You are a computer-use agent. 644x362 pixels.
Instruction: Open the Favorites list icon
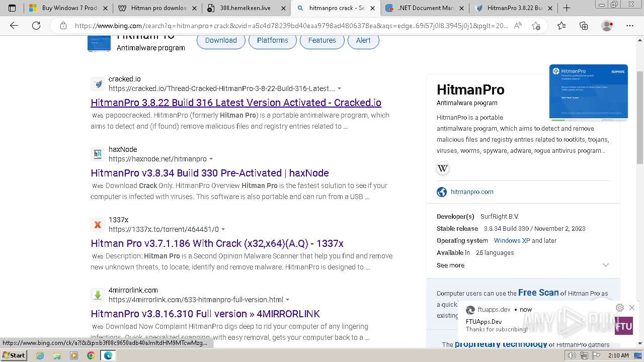[561, 26]
